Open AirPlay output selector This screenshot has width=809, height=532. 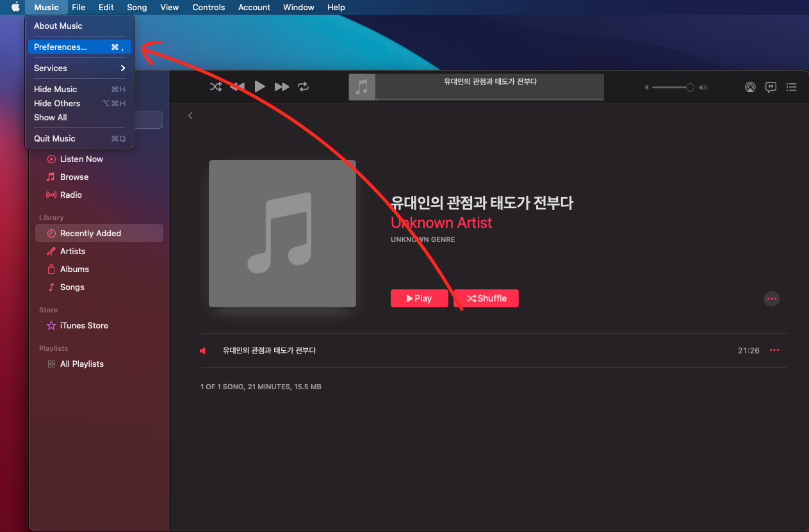click(x=750, y=87)
